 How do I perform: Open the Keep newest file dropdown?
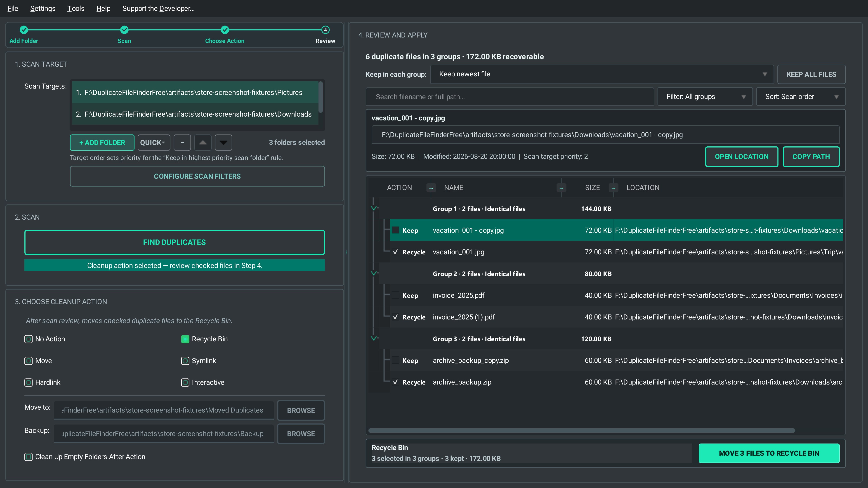(x=602, y=74)
